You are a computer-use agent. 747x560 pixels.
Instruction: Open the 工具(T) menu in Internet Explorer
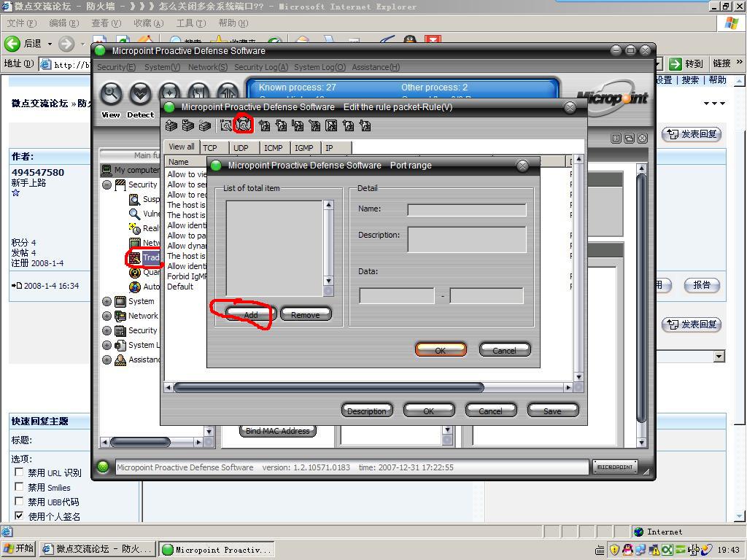click(x=191, y=23)
